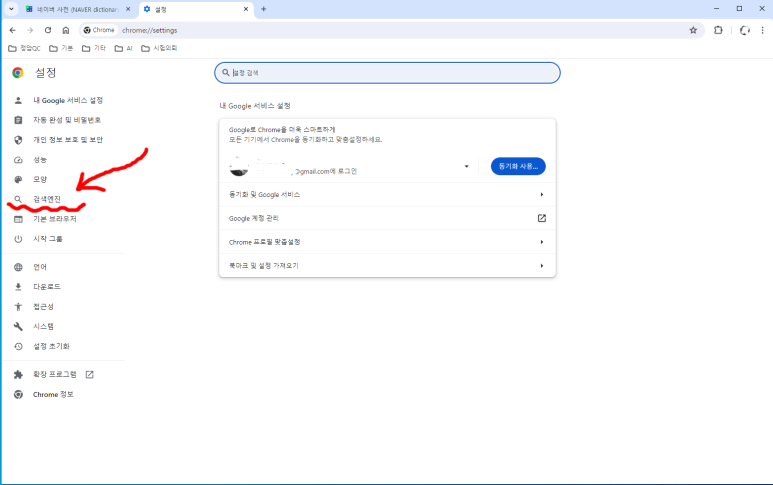Screen dimensions: 773x485
Task: Close the 설정 settings tab
Action: [246, 9]
